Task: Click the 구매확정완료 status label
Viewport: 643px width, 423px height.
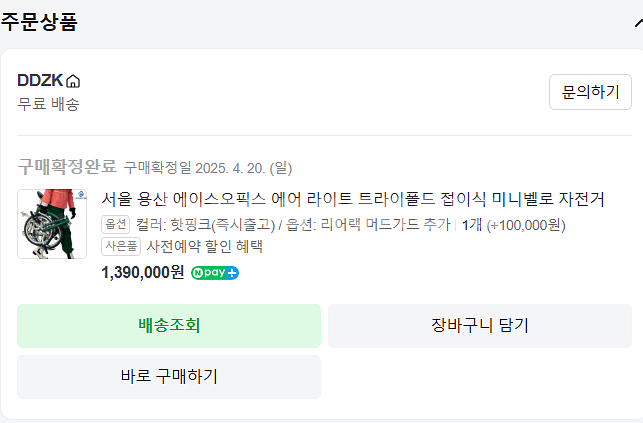Action: point(67,166)
